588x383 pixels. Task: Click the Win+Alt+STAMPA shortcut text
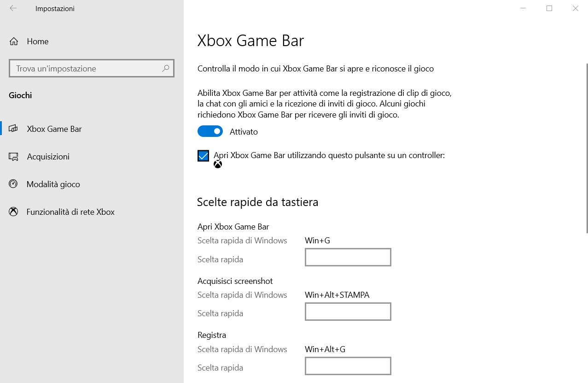click(337, 295)
